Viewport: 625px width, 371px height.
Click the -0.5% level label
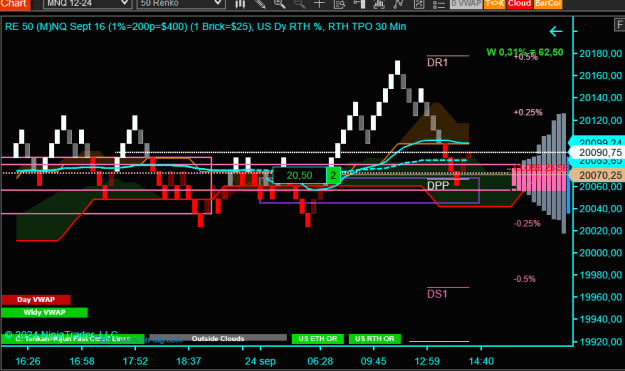pos(525,279)
